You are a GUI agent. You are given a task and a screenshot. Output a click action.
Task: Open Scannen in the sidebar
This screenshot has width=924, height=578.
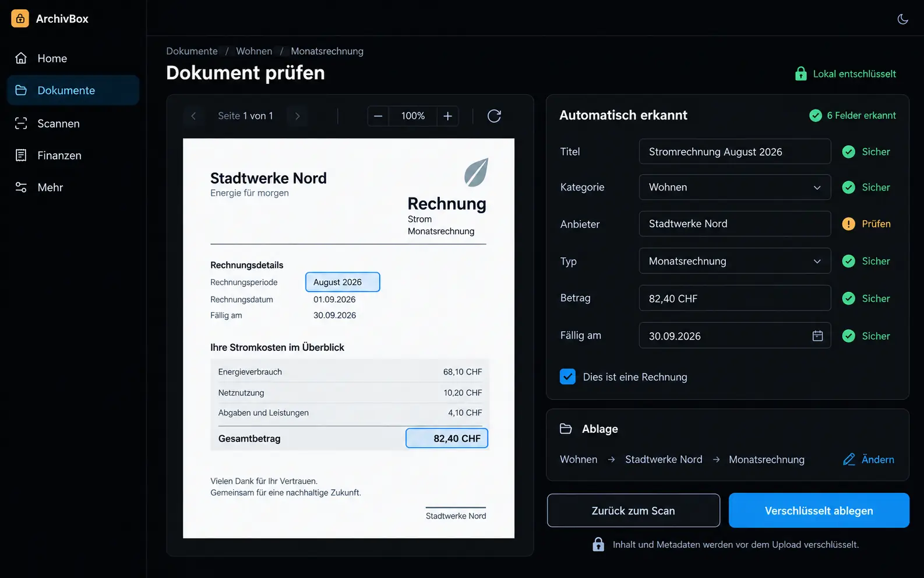[73, 124]
